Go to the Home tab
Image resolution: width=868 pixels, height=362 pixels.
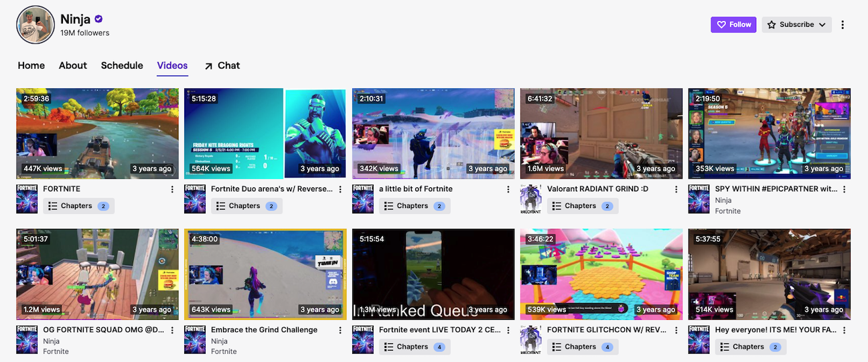(31, 66)
